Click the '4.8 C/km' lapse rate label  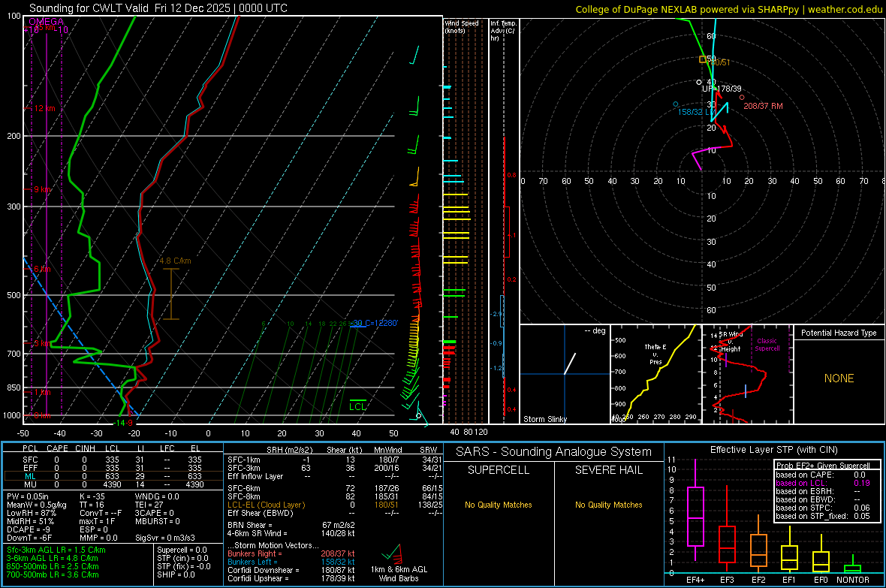[175, 261]
